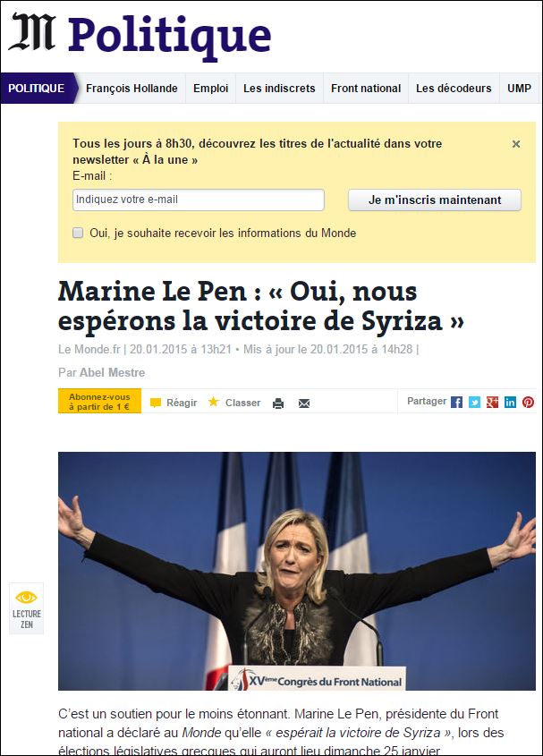Share article on Facebook
Image resolution: width=543 pixels, height=756 pixels.
[456, 402]
